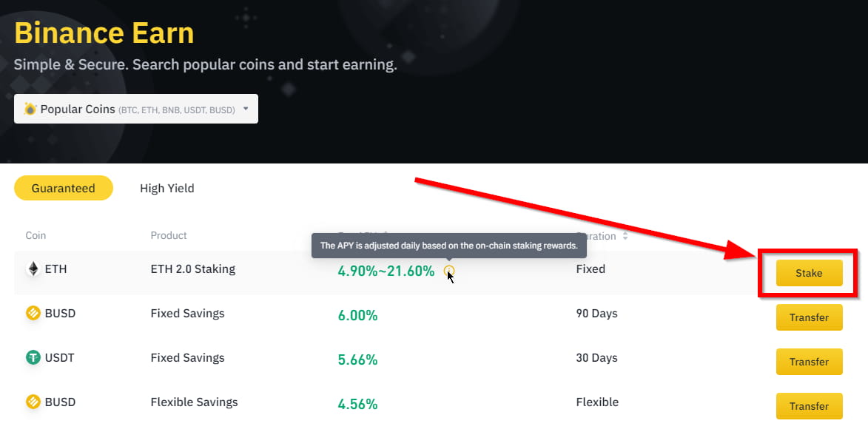Expand the coin filter dropdown arrow
The image size is (868, 432).
(246, 109)
